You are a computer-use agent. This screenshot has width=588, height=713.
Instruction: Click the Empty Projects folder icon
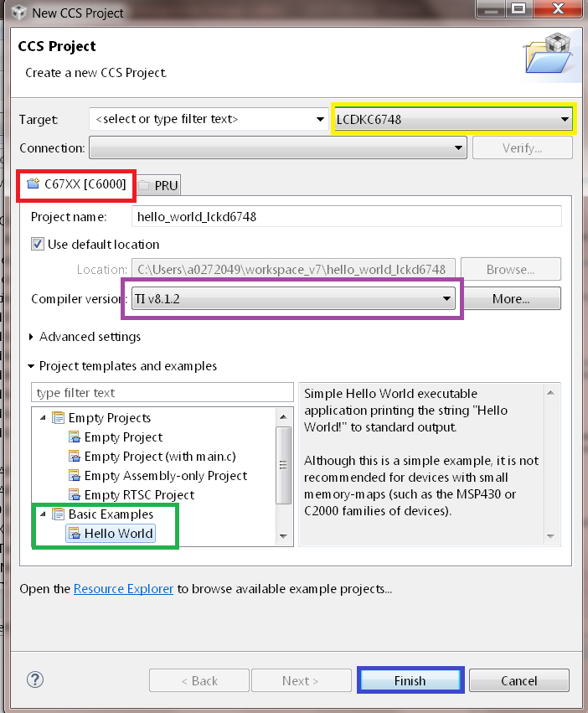pyautogui.click(x=58, y=417)
